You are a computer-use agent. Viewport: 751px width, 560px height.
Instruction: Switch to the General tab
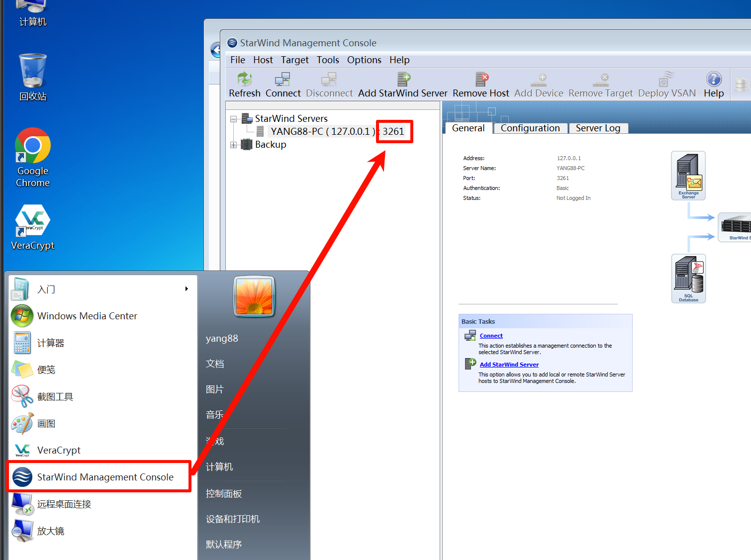468,128
